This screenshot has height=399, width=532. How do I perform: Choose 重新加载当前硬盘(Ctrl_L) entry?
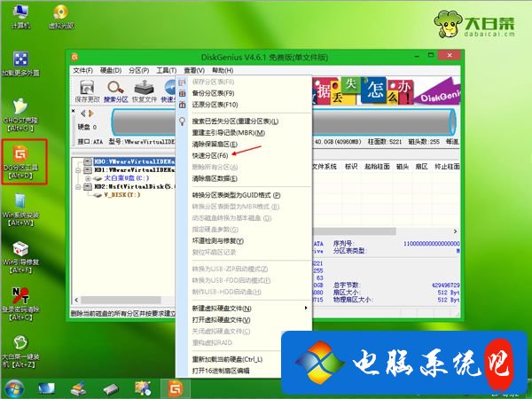pos(227,360)
